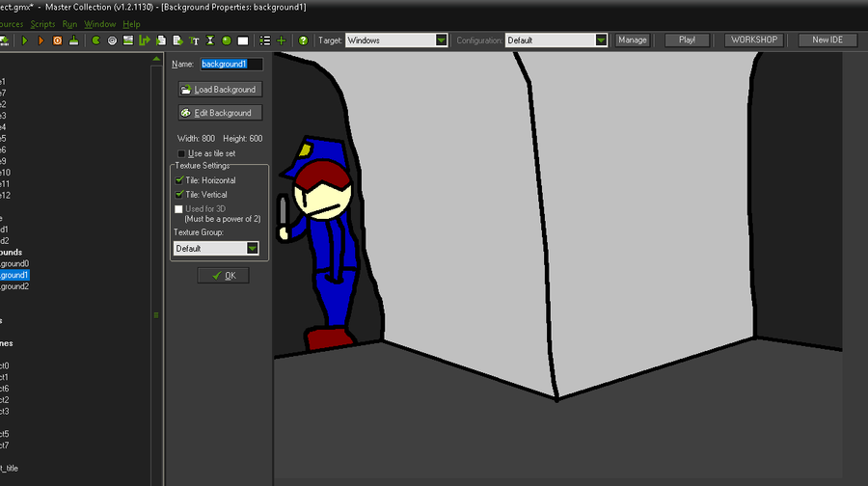Open the Texture Group dropdown
The height and width of the screenshot is (486, 868).
pos(253,249)
